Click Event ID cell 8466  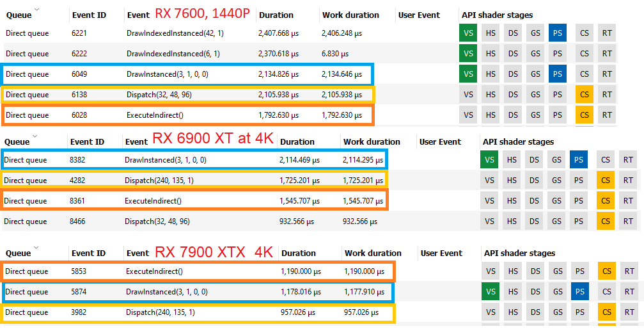click(x=77, y=221)
